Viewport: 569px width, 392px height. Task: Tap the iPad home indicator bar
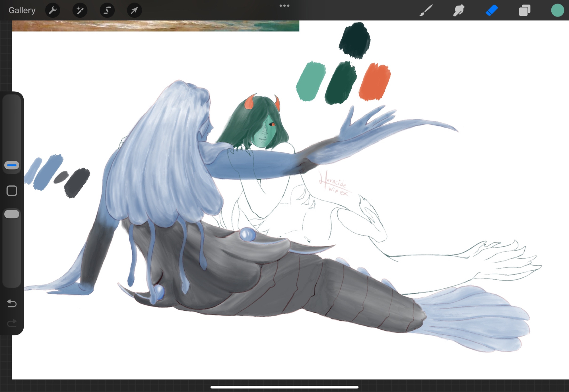pyautogui.click(x=284, y=387)
